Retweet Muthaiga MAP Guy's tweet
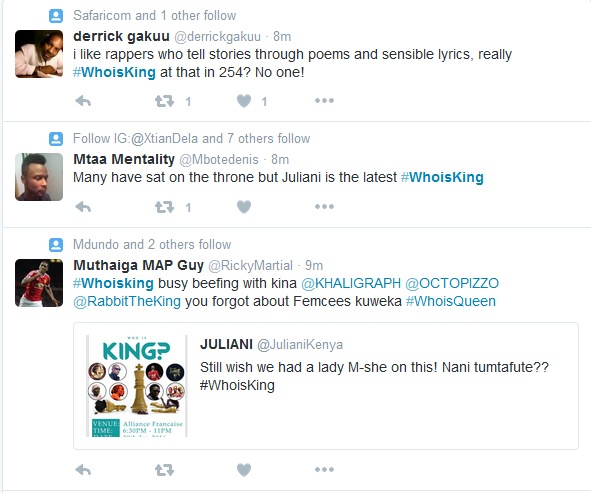This screenshot has height=493, width=591. click(x=165, y=470)
